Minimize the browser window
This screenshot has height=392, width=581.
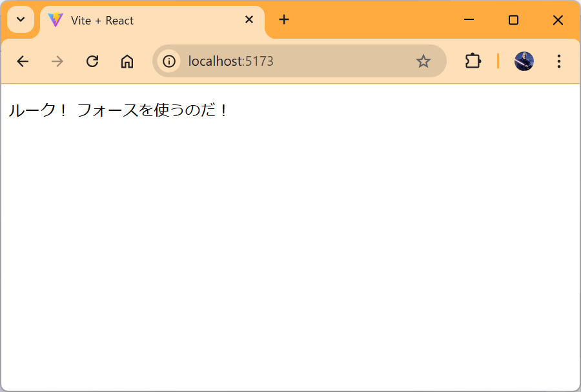(469, 20)
